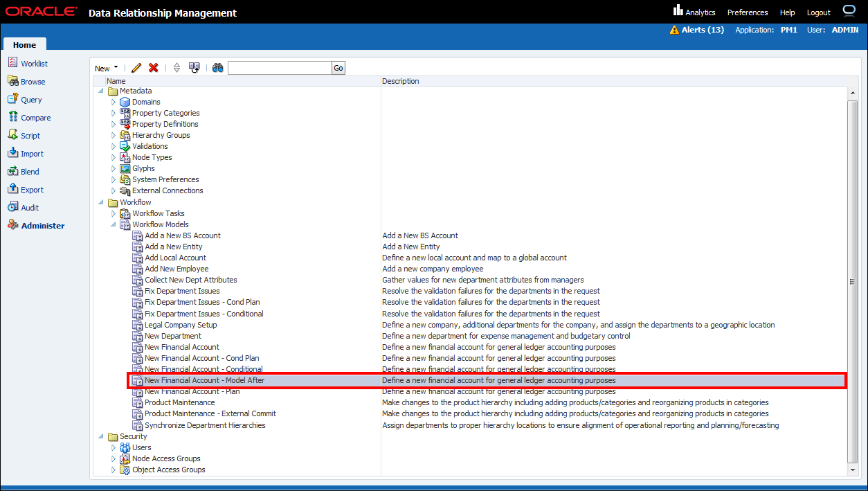Click in the search text field
This screenshot has width=868, height=491.
280,68
